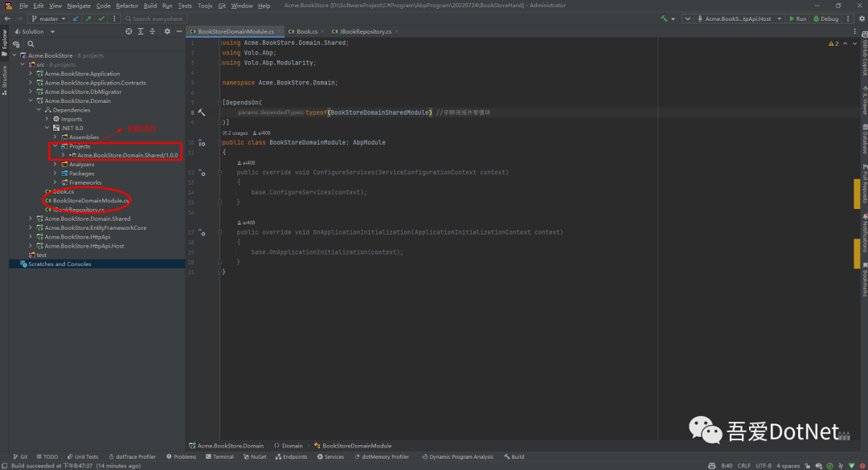Expand the Acme.BookStore.Application project node
The image size is (868, 470).
coord(31,74)
